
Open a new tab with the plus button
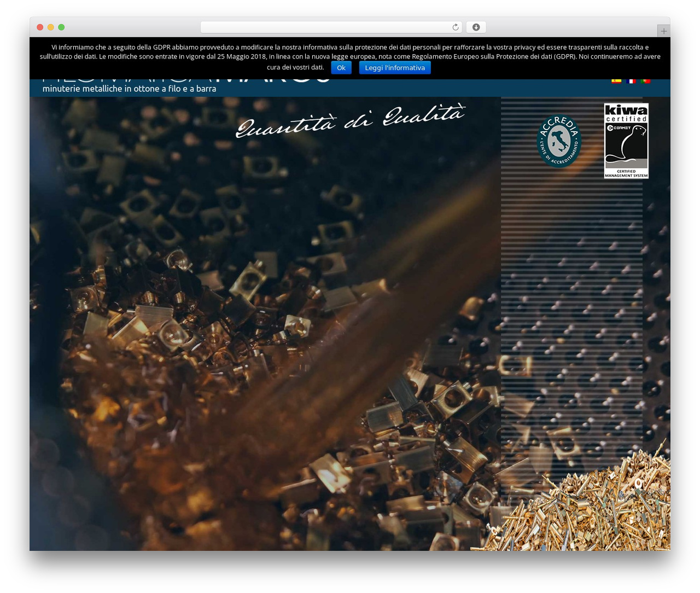(x=663, y=31)
